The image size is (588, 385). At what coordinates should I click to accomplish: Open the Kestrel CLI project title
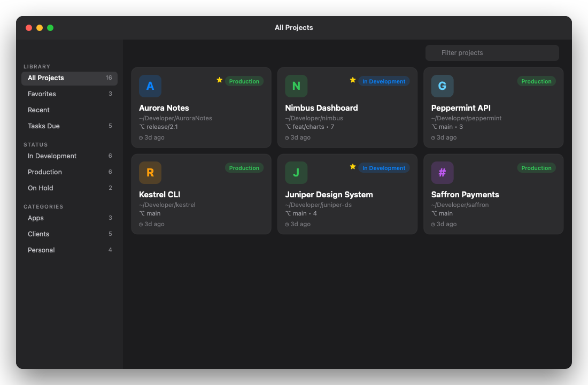pyautogui.click(x=160, y=195)
